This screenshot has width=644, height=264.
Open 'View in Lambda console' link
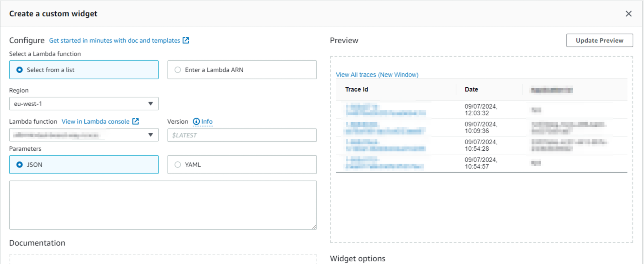[x=95, y=122]
